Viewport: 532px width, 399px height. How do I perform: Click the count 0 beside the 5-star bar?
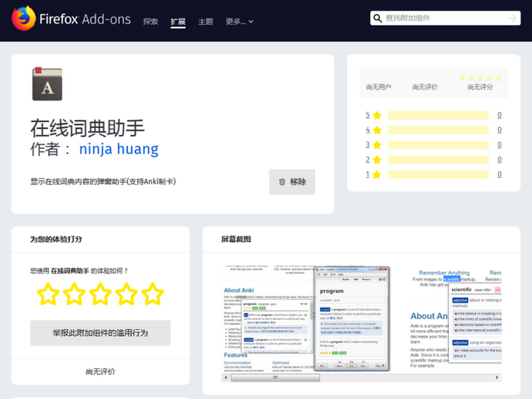(500, 116)
